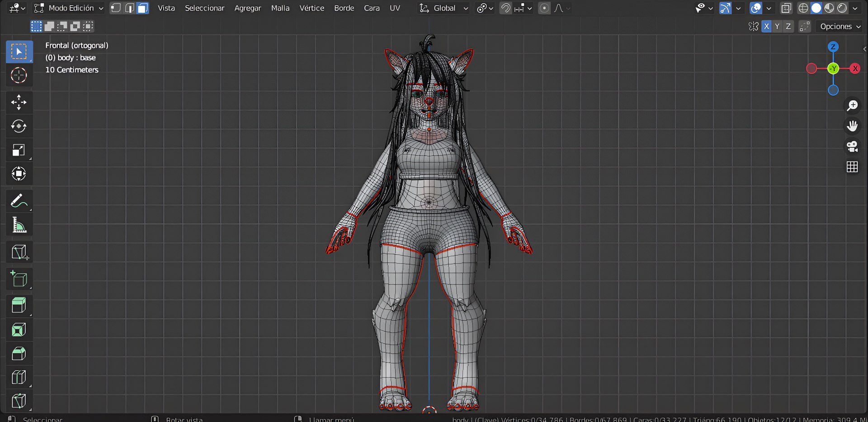The image size is (868, 422).
Task: Enable edge select mode
Action: [129, 8]
